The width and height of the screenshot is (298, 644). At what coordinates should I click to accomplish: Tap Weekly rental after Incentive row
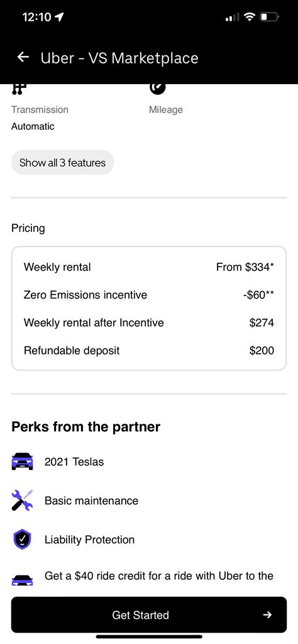pos(149,323)
